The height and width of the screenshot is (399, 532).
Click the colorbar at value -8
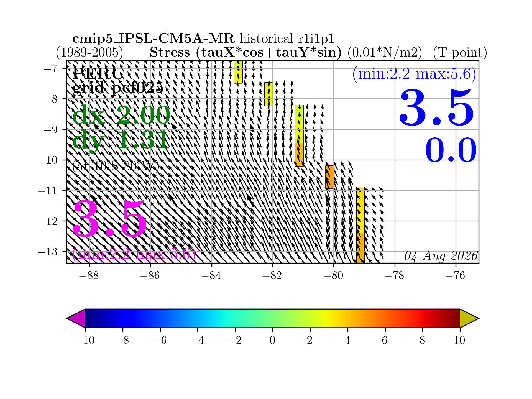[123, 318]
